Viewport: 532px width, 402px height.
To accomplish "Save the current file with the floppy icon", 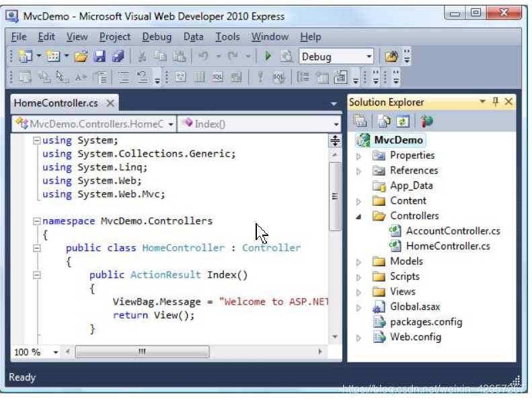I will point(100,56).
